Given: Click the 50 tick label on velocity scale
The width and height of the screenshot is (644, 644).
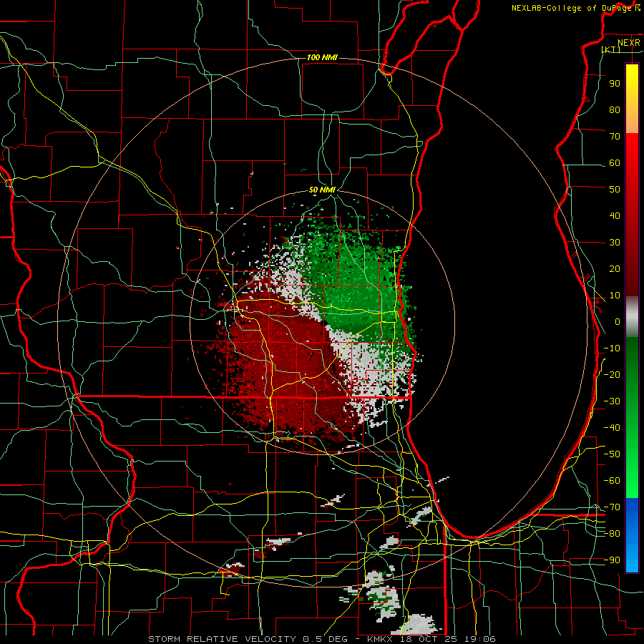Looking at the screenshot, I should point(615,190).
